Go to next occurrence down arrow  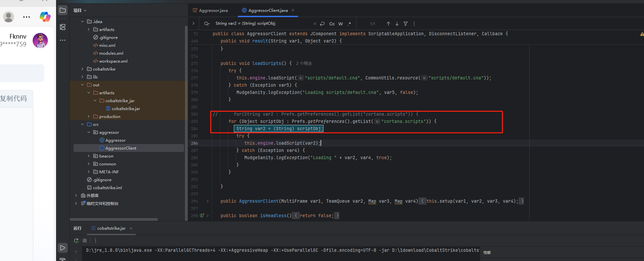(x=397, y=24)
